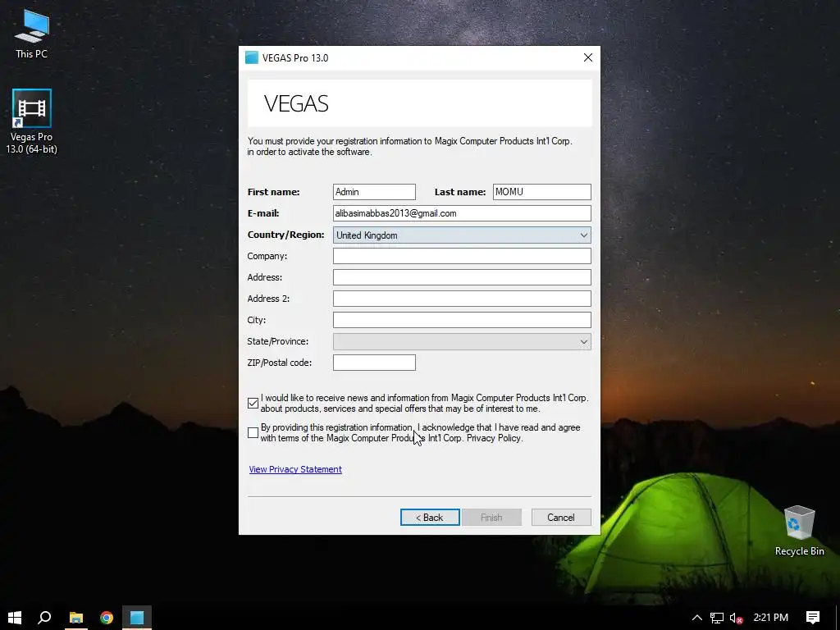Click the 2:21 PM clock
This screenshot has height=630, width=840.
point(771,618)
